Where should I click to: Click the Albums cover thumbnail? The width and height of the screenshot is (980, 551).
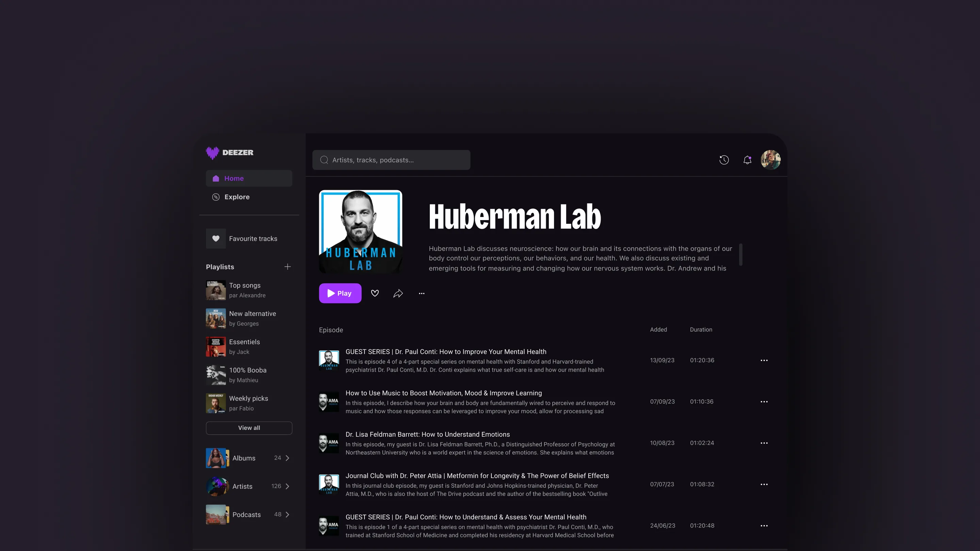(217, 458)
